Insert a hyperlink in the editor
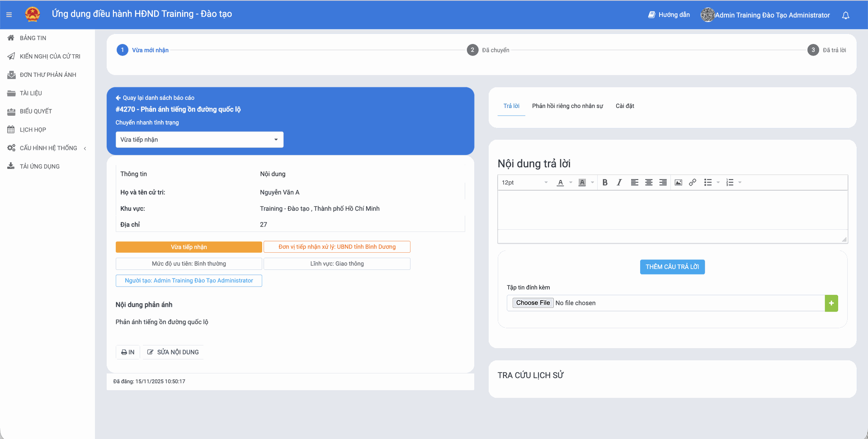Screen dimensions: 868x439 692,183
